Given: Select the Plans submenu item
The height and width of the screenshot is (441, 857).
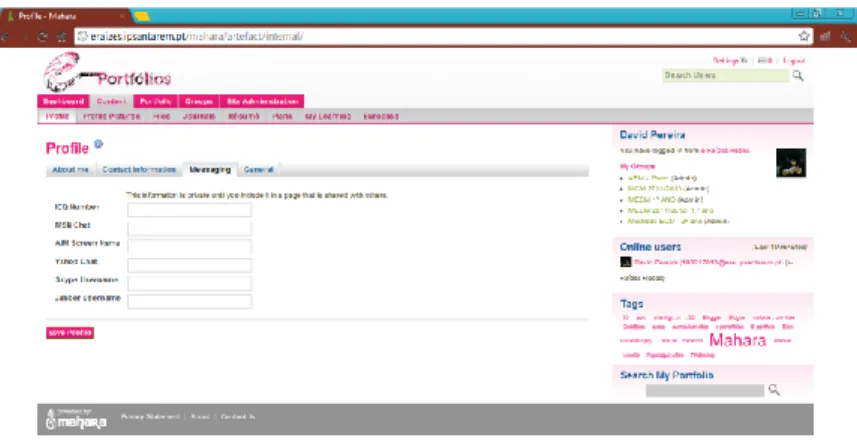Looking at the screenshot, I should [x=282, y=116].
